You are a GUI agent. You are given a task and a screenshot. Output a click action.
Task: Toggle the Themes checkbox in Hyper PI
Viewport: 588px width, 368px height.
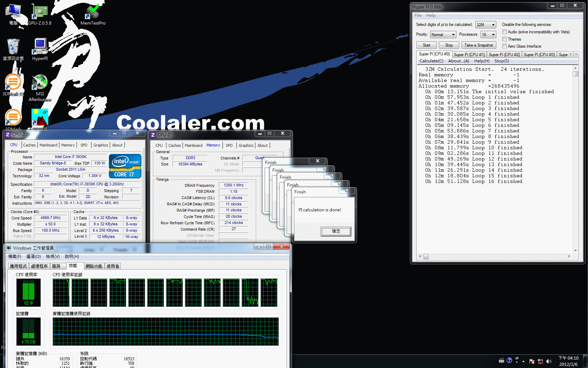[x=505, y=39]
